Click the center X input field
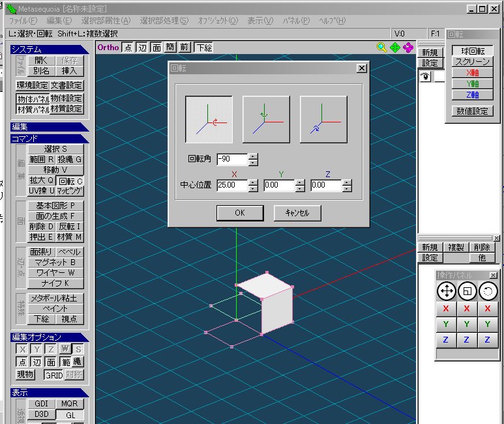Image resolution: width=504 pixels, height=424 pixels. pos(232,185)
